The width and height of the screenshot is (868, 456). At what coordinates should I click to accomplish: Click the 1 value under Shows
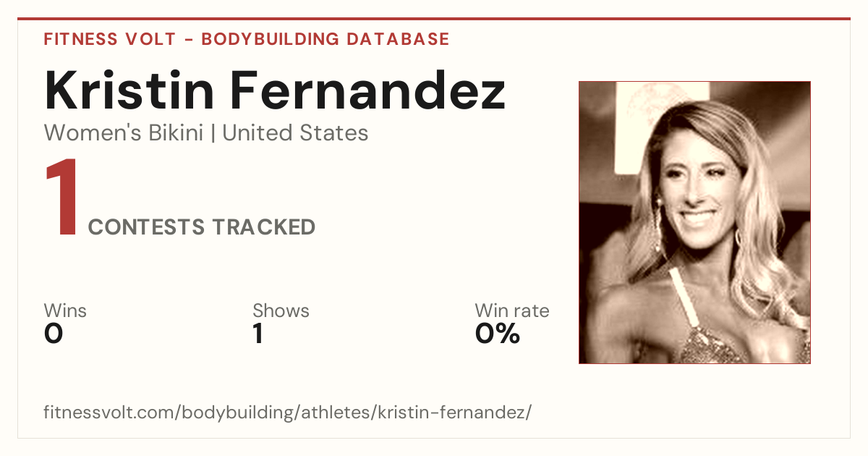[x=258, y=334]
